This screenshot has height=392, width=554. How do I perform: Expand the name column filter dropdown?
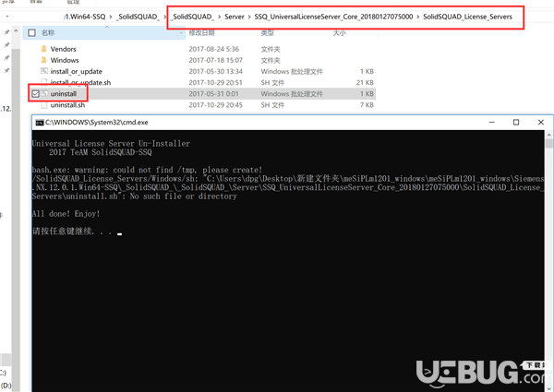181,33
